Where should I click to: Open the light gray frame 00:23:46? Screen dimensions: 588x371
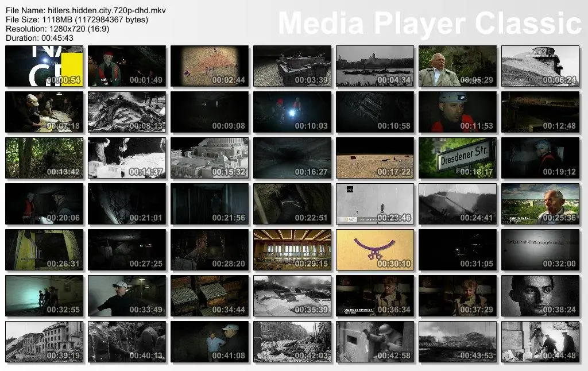tap(375, 204)
